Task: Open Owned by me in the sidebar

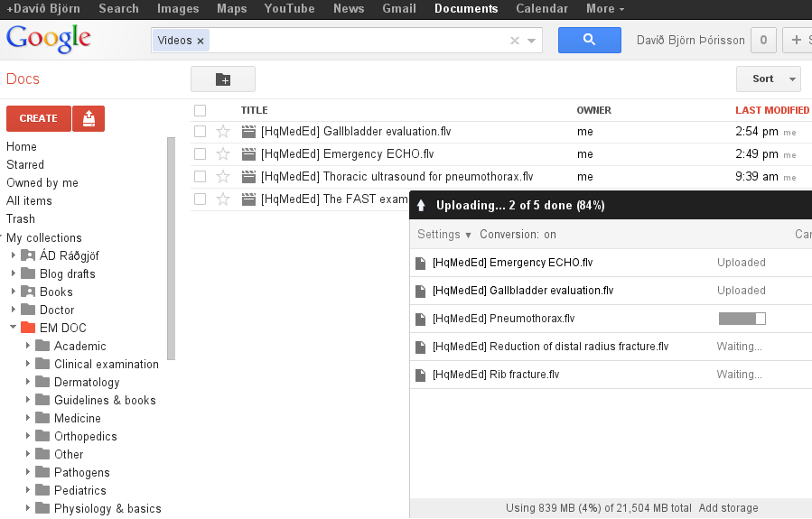Action: (x=42, y=183)
